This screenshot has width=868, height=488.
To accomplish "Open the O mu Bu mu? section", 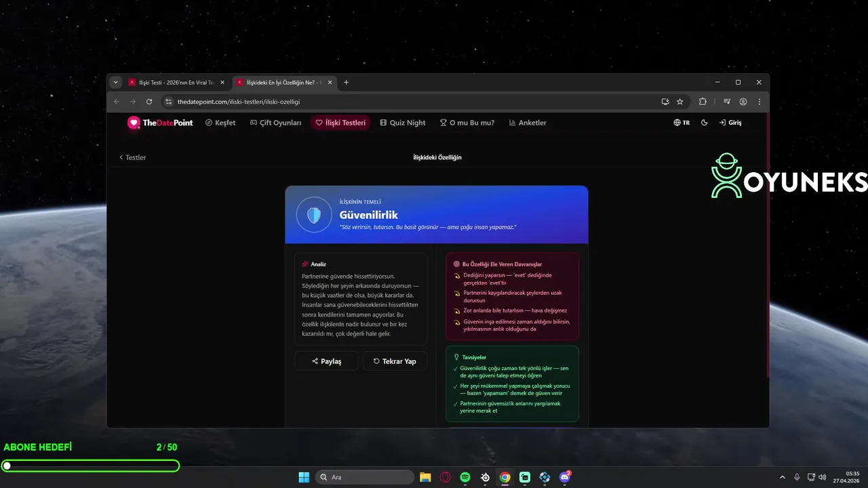I will pyautogui.click(x=467, y=123).
